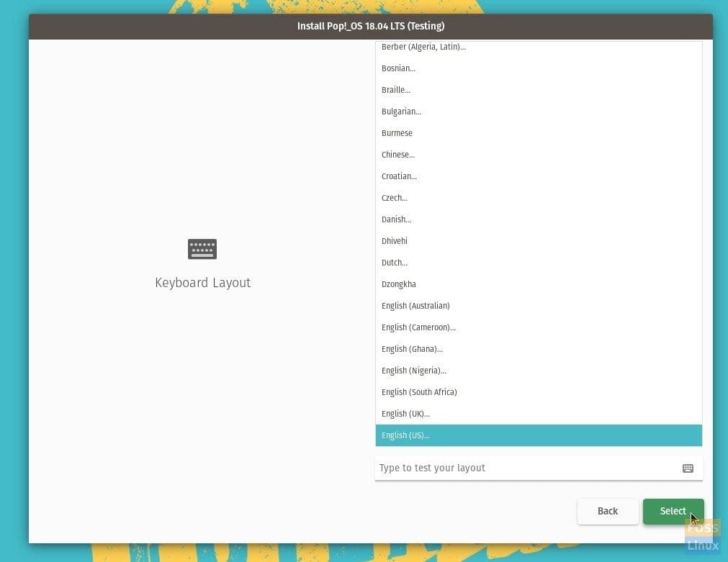Go back with the Back button
Image resolution: width=728 pixels, height=562 pixels.
[x=607, y=512]
